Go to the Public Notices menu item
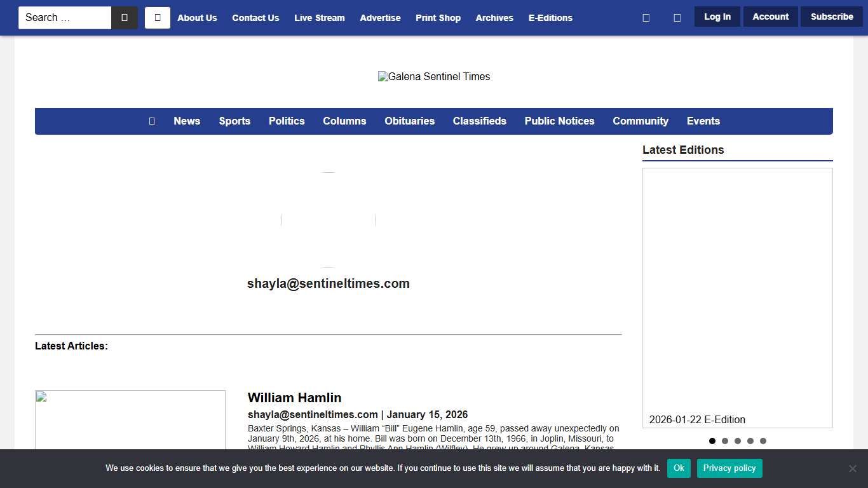Image resolution: width=868 pixels, height=488 pixels. (559, 121)
